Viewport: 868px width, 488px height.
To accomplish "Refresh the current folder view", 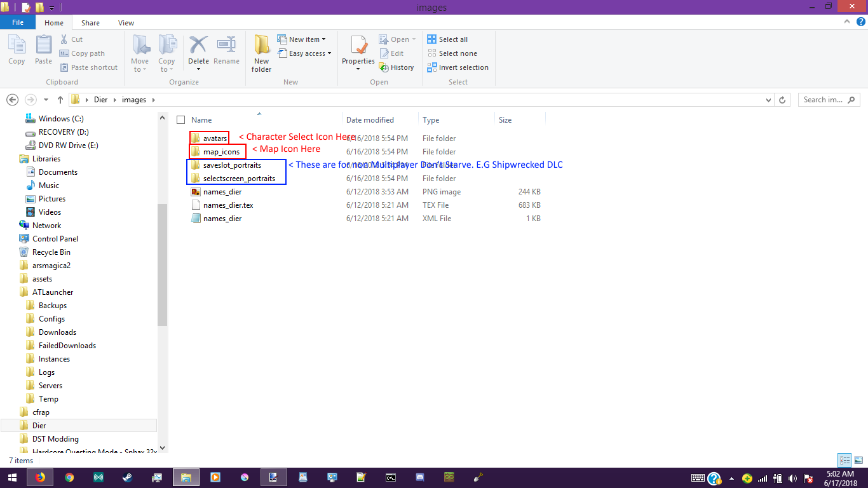I will (x=783, y=100).
